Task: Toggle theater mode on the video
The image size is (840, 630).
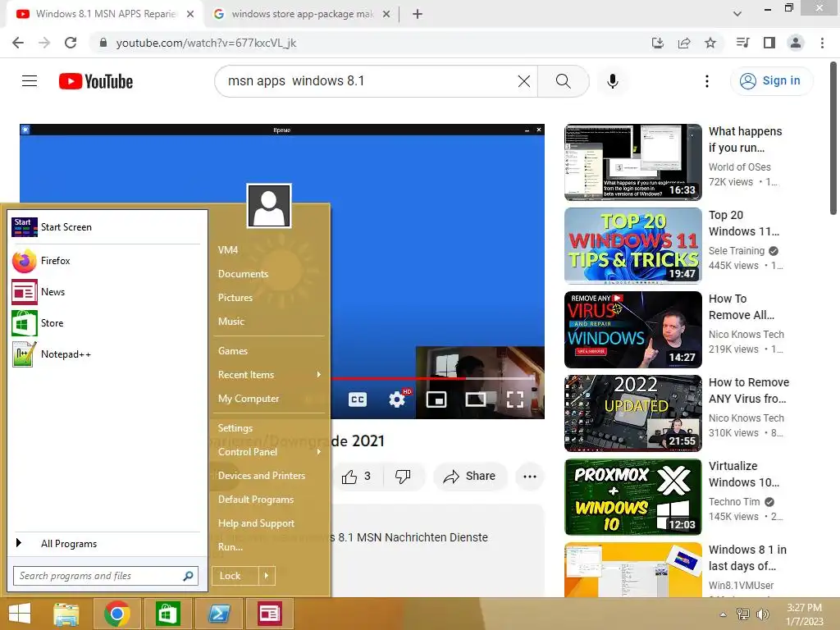Action: point(476,399)
